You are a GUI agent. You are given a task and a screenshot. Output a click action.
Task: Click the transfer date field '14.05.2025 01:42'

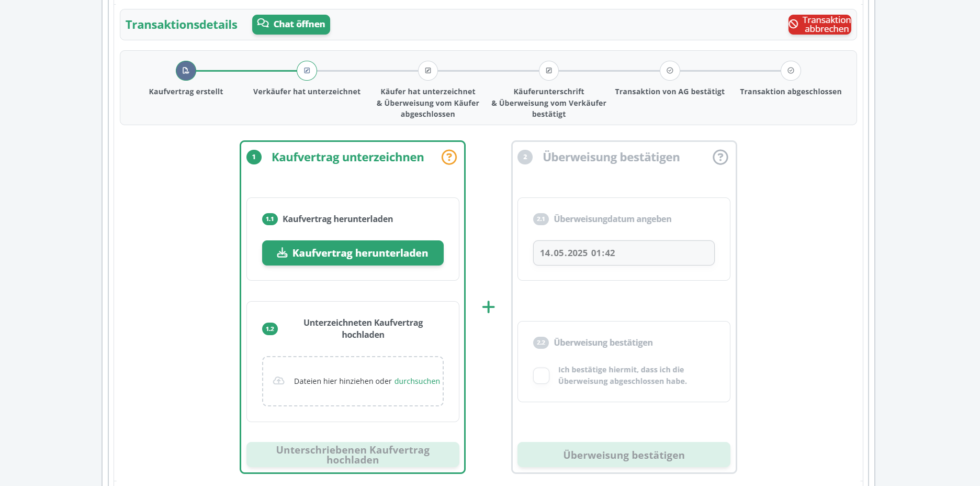[623, 253]
